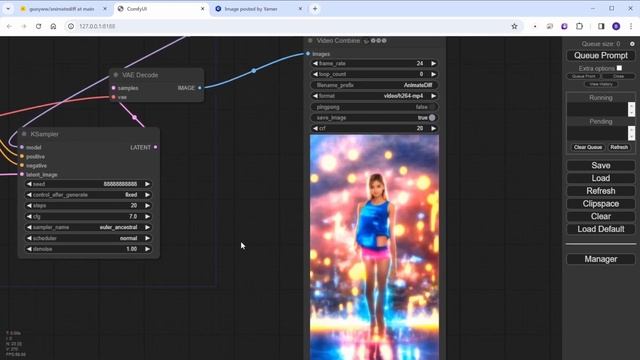Collapse the KSampler node via its dot
Viewport: 640px width, 360px height.
point(24,134)
